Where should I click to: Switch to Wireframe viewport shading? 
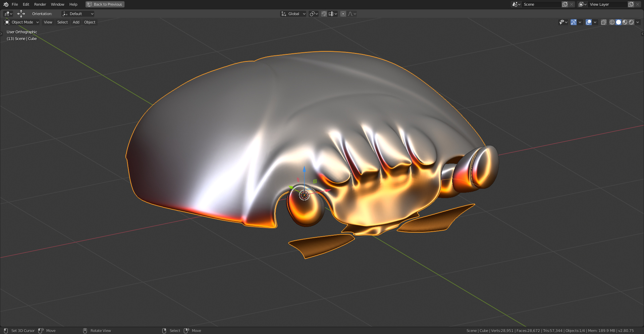pos(612,22)
